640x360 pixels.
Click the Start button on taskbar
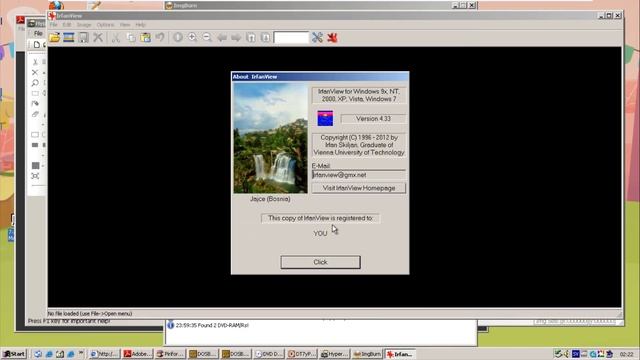coord(14,354)
